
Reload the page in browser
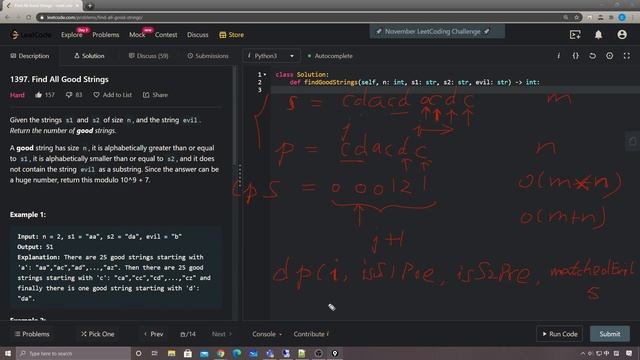pyautogui.click(x=29, y=17)
